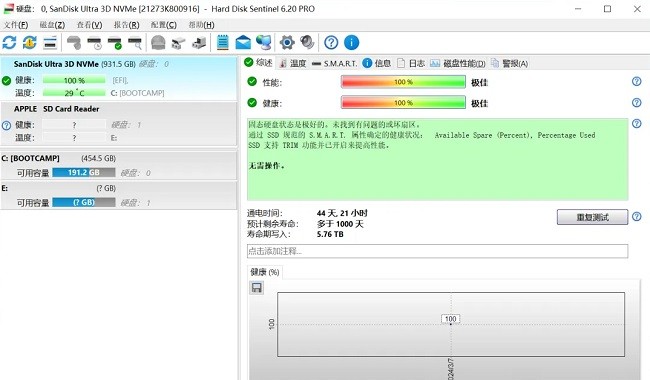The image size is (650, 380).
Task: Open settings via the gear icon
Action: [x=287, y=42]
